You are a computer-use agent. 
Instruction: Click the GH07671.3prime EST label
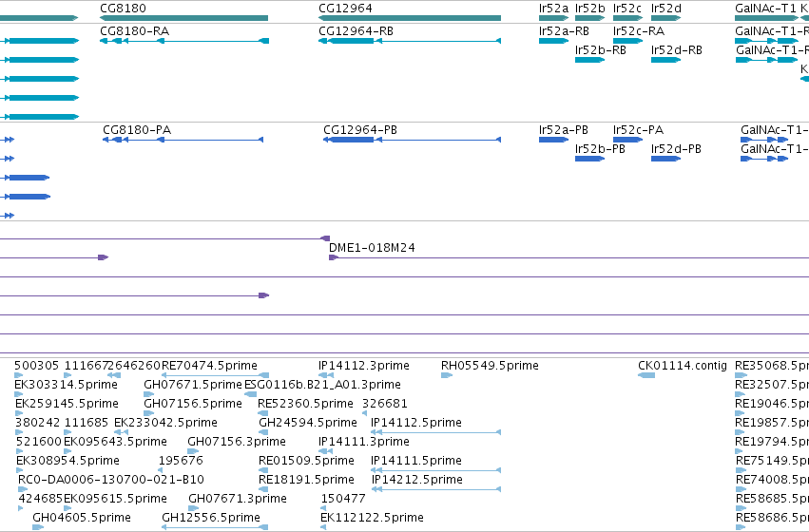point(238,499)
